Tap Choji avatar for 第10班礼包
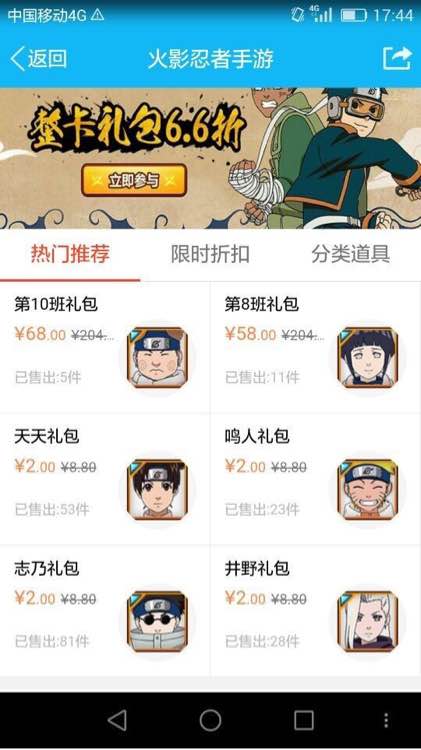 point(157,357)
